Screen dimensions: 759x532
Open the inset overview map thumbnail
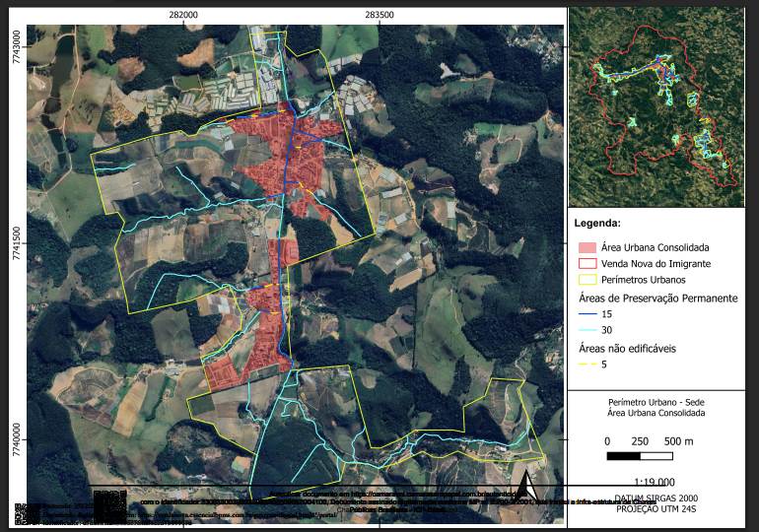tap(655, 108)
